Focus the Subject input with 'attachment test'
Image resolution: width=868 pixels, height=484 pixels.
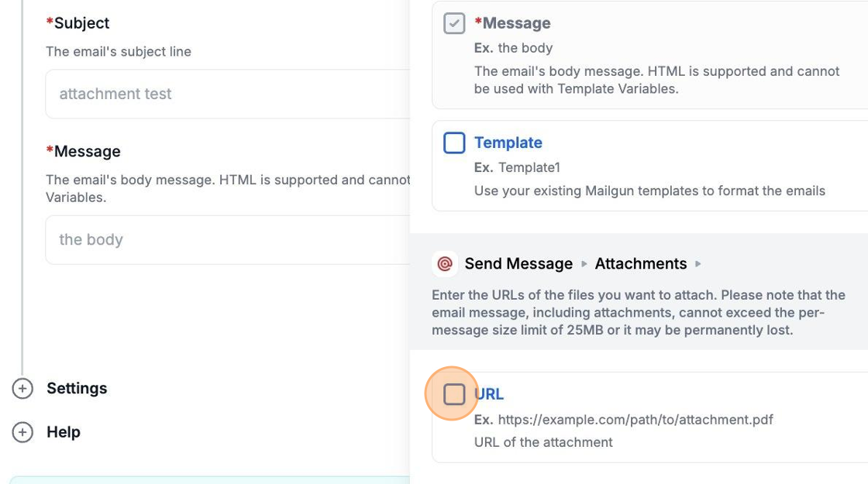point(225,94)
